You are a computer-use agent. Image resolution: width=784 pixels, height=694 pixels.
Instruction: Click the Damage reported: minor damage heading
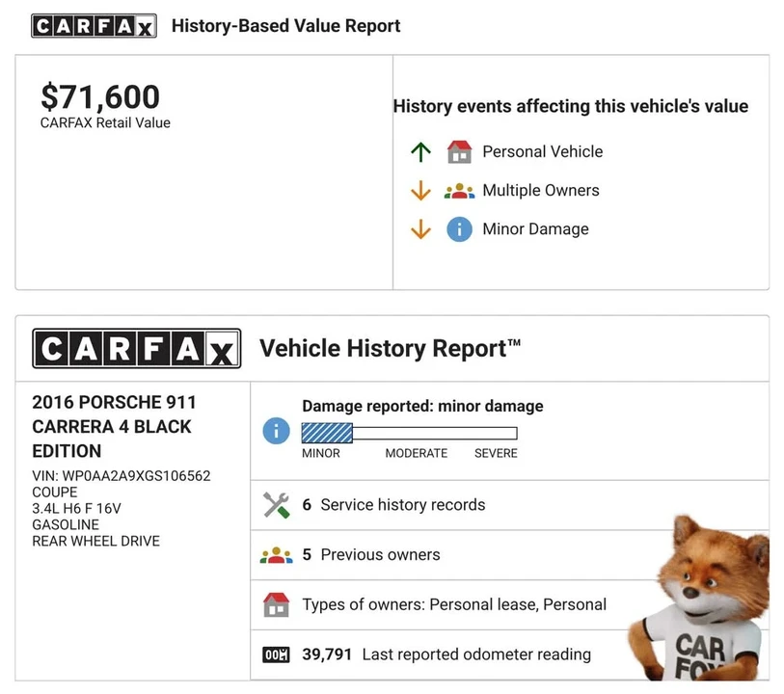click(x=422, y=406)
